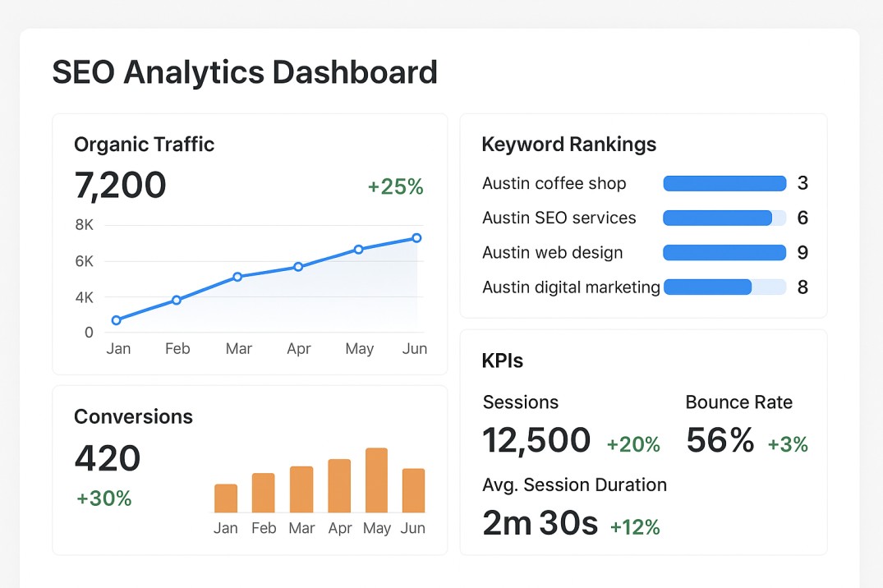883x588 pixels.
Task: Select the Mar point on Organic Traffic chart
Action: (x=237, y=277)
